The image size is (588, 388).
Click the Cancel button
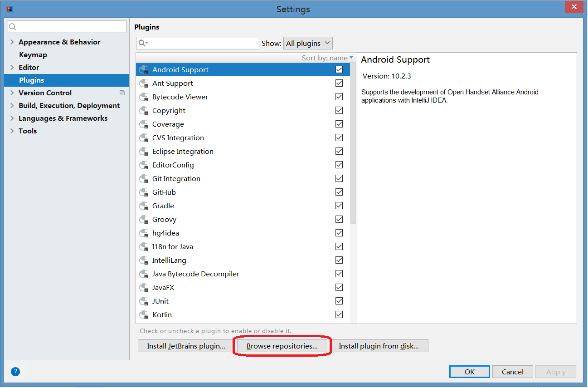click(513, 372)
